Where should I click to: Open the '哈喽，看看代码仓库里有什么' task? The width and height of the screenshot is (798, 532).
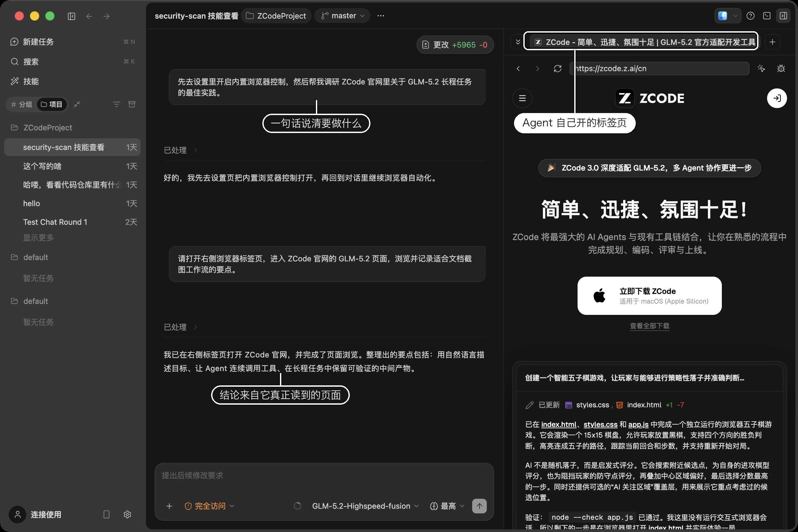(x=72, y=185)
